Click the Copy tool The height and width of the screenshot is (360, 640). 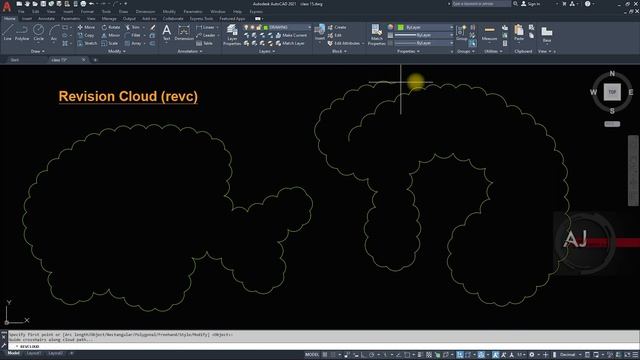[x=86, y=36]
